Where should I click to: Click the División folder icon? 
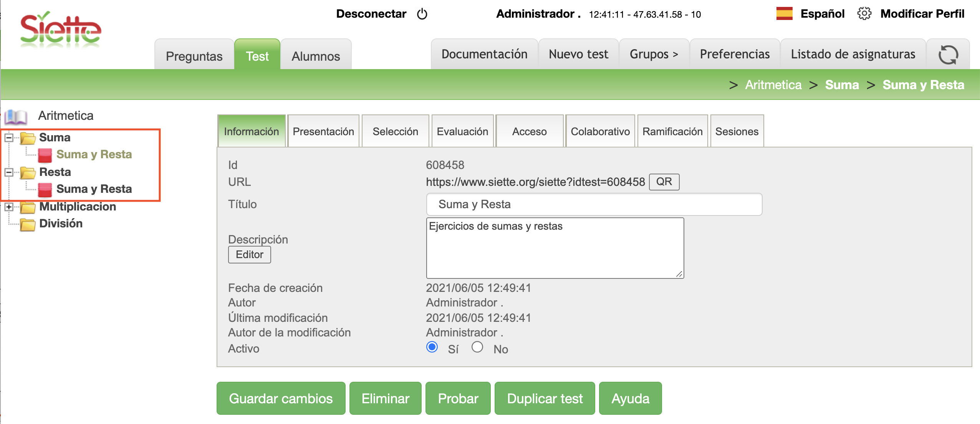[28, 224]
